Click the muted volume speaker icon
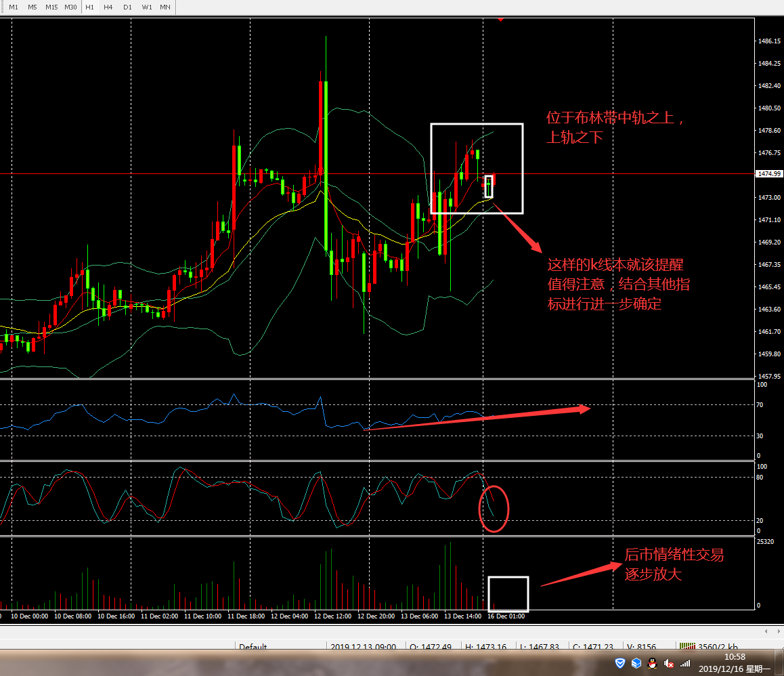This screenshot has width=784, height=676. click(669, 663)
